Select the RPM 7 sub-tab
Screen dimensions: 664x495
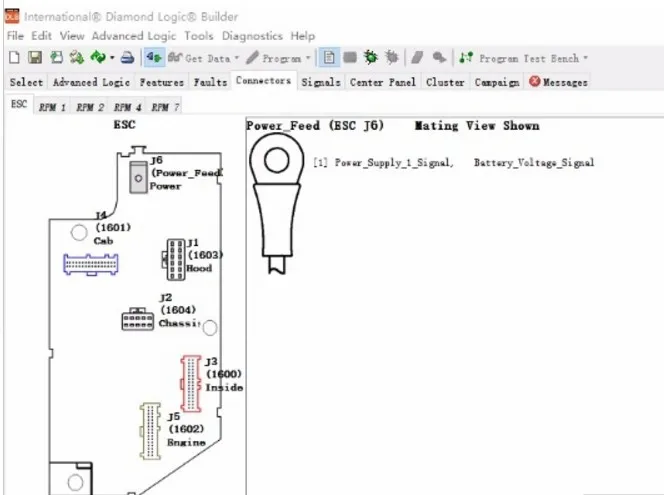click(x=165, y=108)
